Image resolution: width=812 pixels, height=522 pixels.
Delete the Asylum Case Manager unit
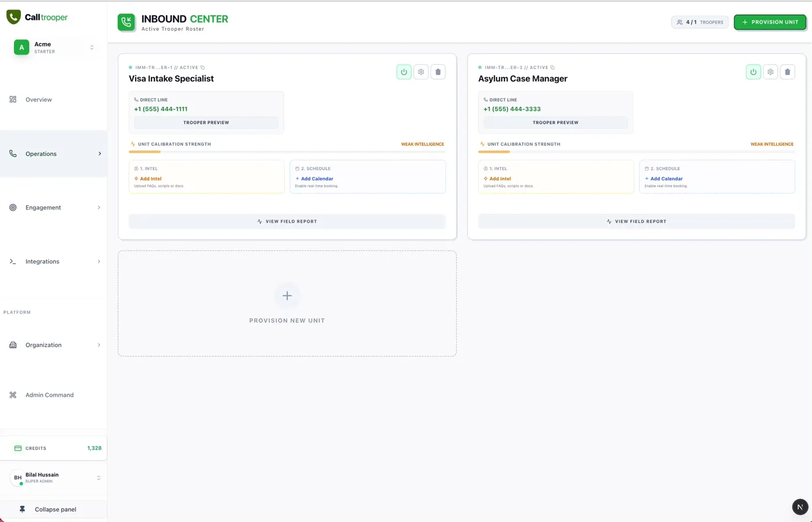coord(787,72)
